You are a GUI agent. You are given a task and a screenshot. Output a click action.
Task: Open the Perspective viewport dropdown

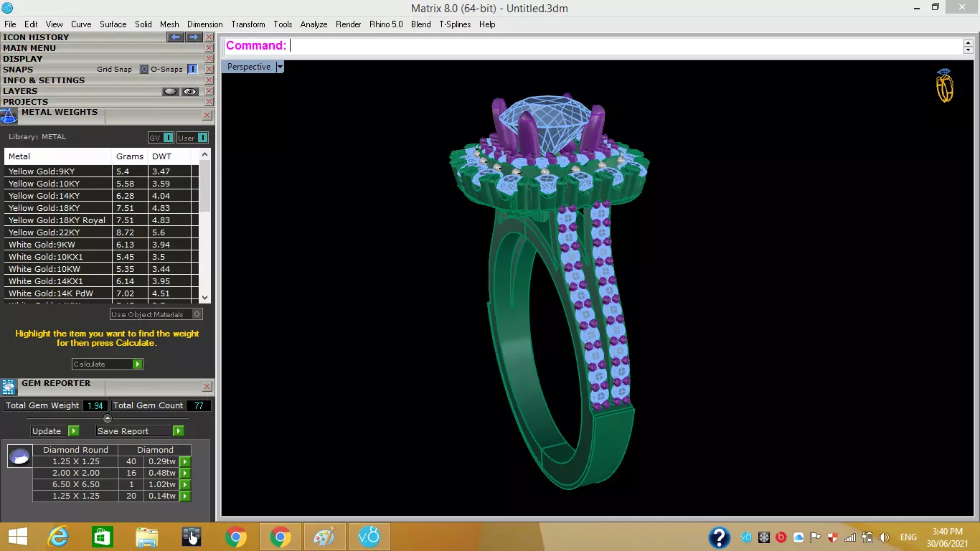pos(281,67)
